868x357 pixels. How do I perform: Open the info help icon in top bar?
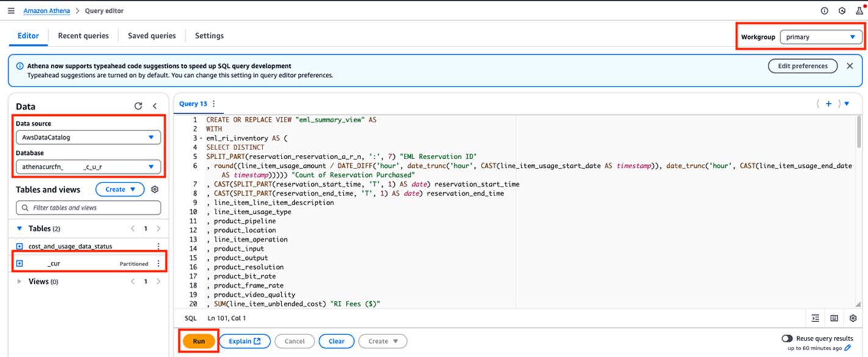(826, 10)
